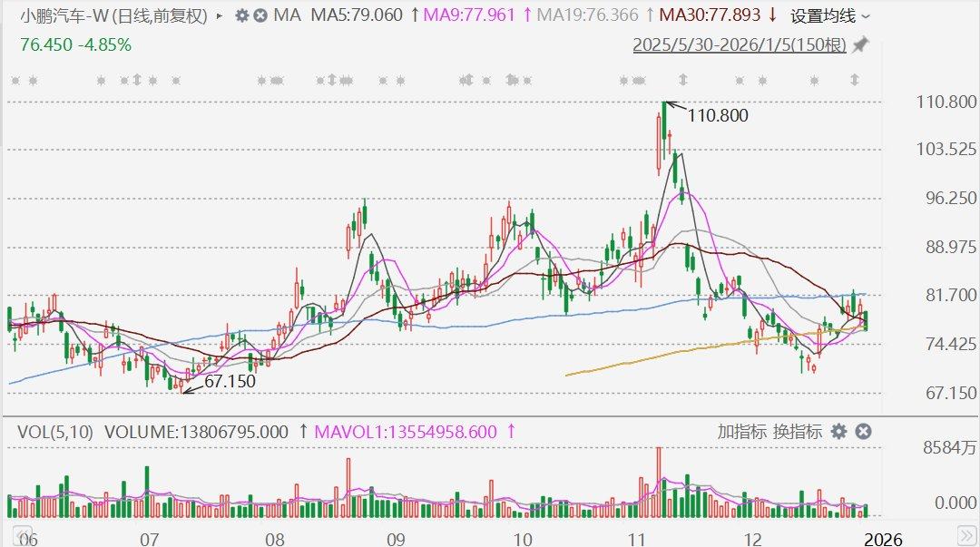980x547 pixels.
Task: Open the 2025/5/30-2026/1/5 date range link
Action: [x=740, y=42]
